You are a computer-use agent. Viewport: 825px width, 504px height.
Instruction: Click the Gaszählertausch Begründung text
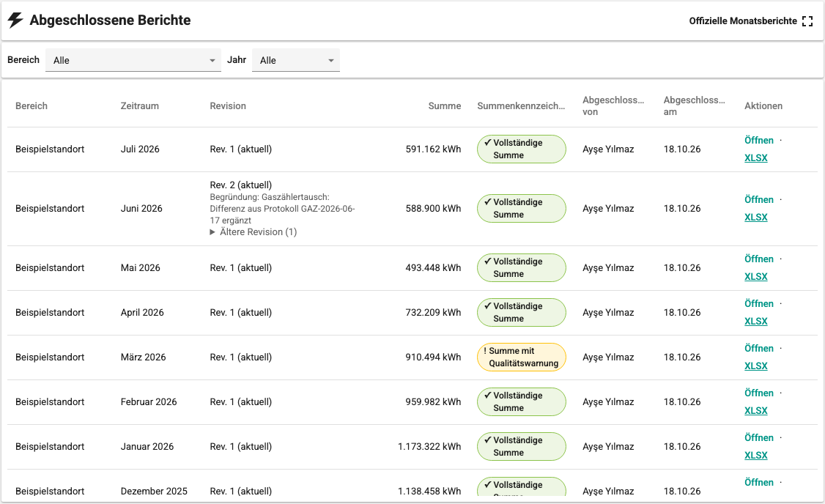(x=283, y=209)
